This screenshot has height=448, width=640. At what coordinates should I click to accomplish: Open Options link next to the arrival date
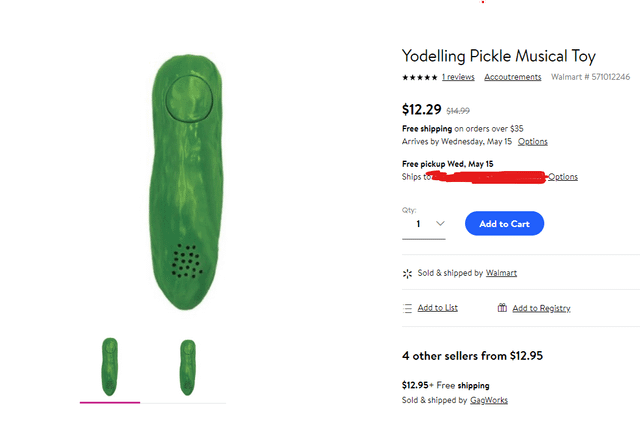tap(532, 141)
